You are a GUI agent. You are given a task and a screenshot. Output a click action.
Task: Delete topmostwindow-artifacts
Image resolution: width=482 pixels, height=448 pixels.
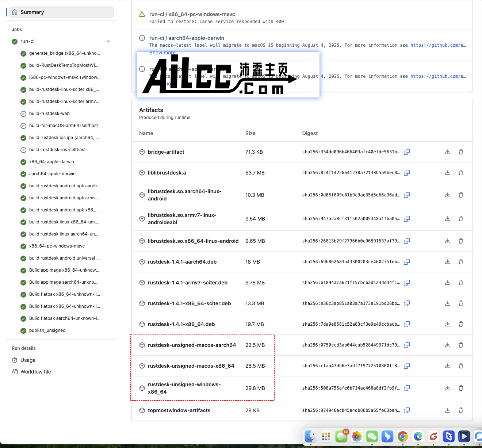[x=461, y=410]
